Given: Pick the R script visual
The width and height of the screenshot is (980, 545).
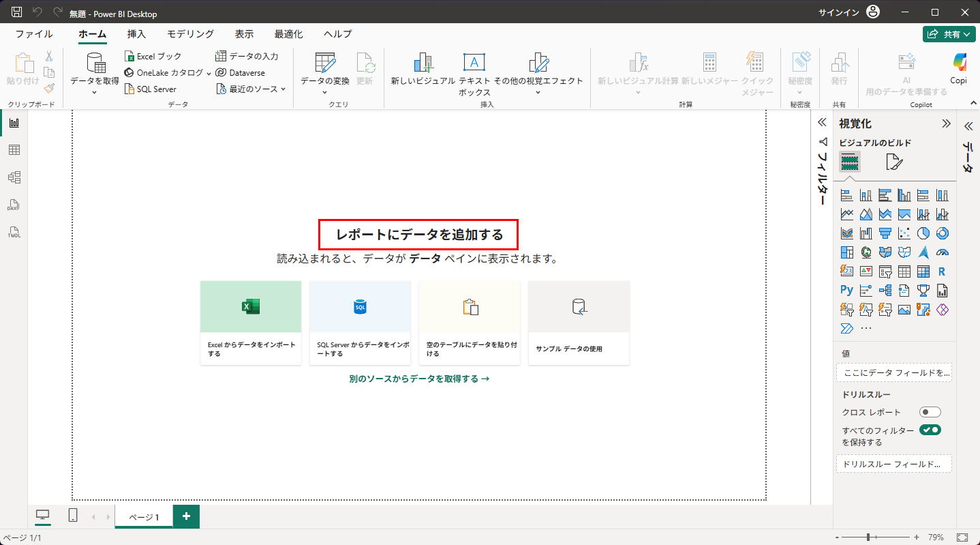Looking at the screenshot, I should coord(943,271).
